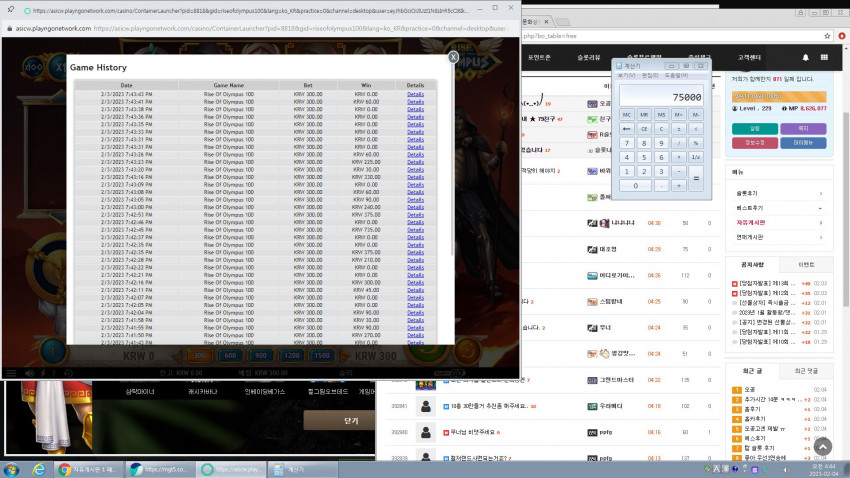Image resolution: width=850 pixels, height=478 pixels.
Task: Click the blue button in the profile panel
Action: point(803,143)
